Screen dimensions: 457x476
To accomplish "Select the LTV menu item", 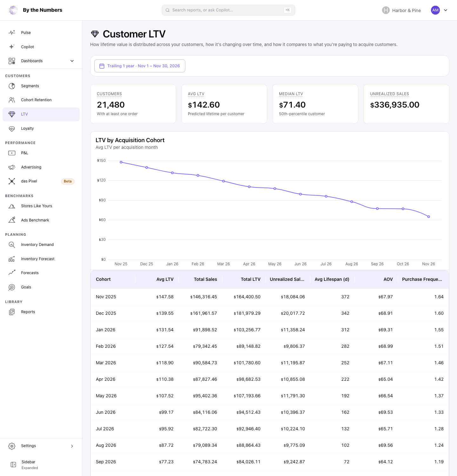I will [41, 114].
